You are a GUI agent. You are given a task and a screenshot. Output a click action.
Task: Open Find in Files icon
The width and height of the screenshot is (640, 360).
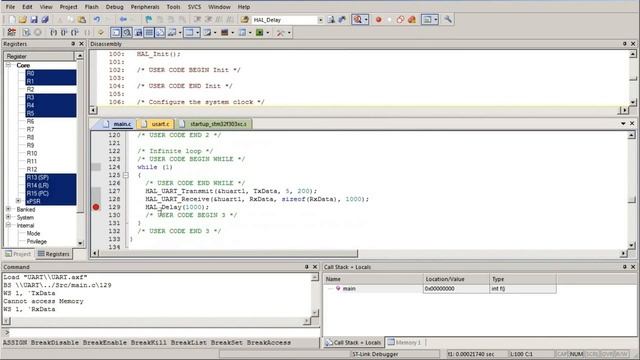[x=244, y=20]
